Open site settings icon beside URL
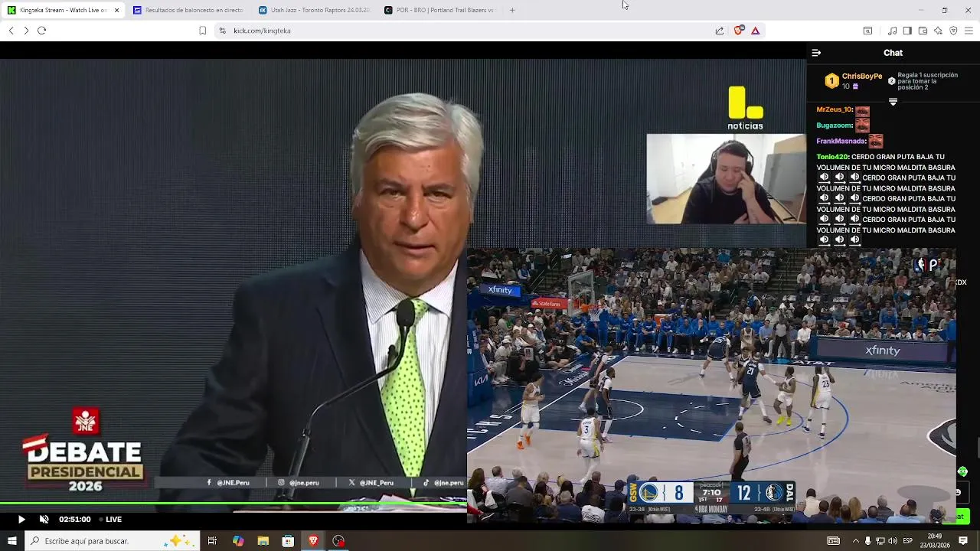Screen dimensions: 980x551 coord(222,31)
